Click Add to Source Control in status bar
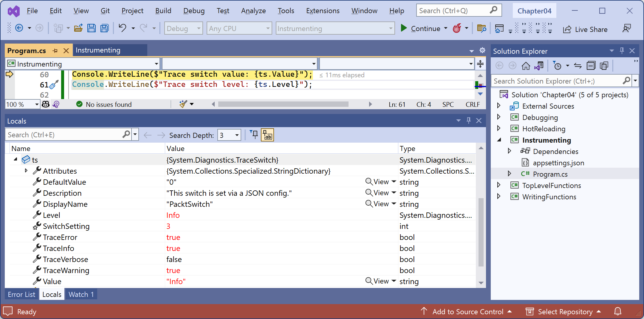The width and height of the screenshot is (644, 319). pos(467,312)
